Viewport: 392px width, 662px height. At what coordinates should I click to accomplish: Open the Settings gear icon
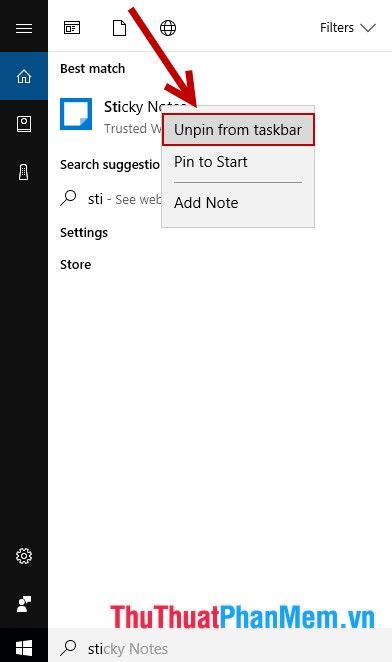pos(24,556)
